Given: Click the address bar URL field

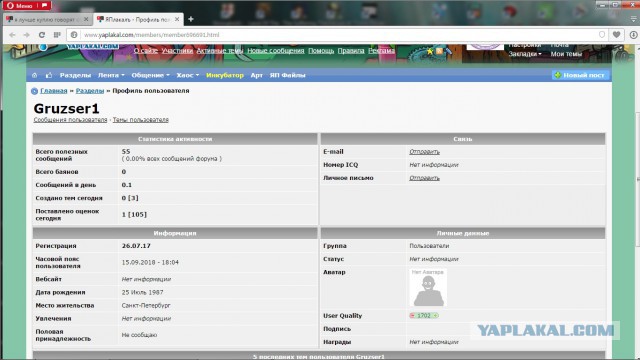Looking at the screenshot, I should (339, 35).
